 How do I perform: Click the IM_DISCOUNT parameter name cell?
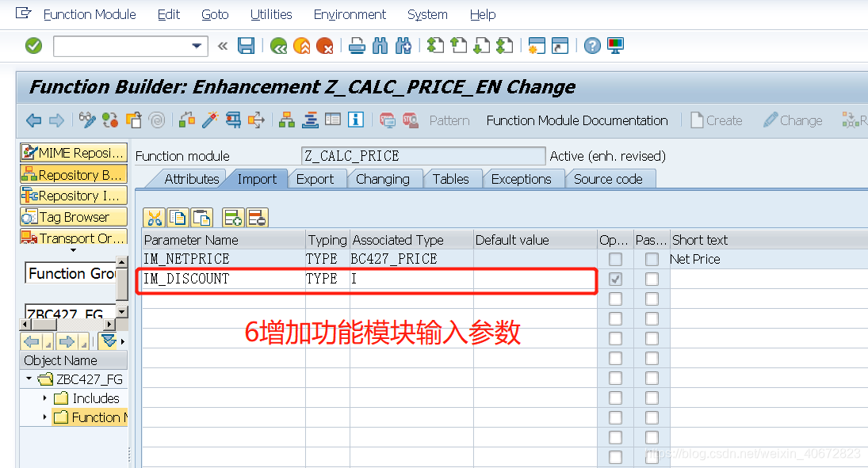click(224, 279)
